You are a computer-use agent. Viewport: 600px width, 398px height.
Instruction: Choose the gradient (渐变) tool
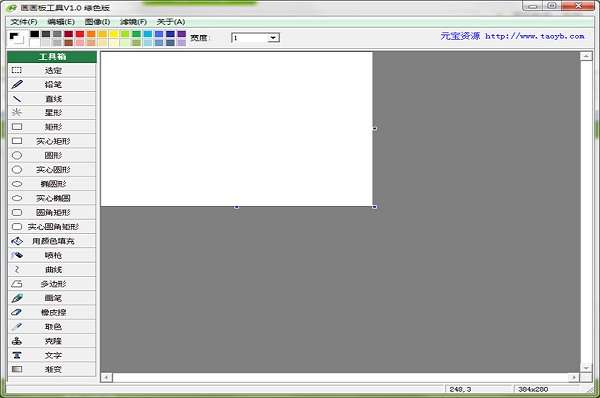pyautogui.click(x=52, y=369)
